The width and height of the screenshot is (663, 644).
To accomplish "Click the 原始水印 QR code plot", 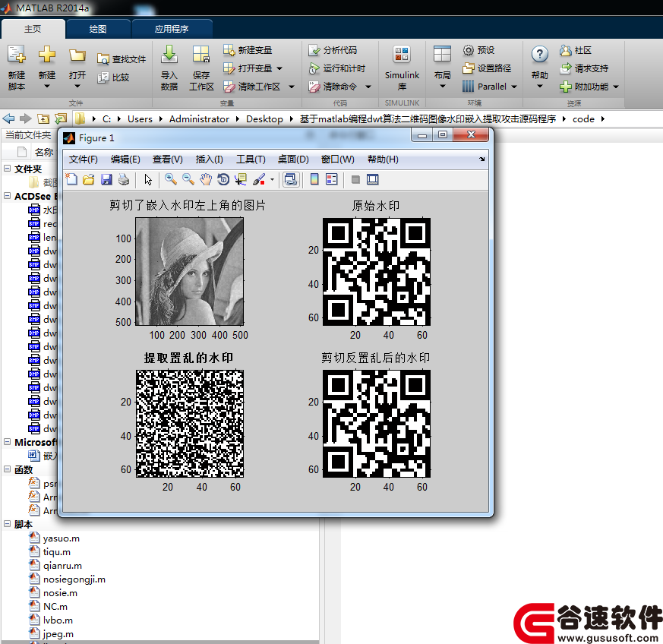I will pyautogui.click(x=377, y=271).
